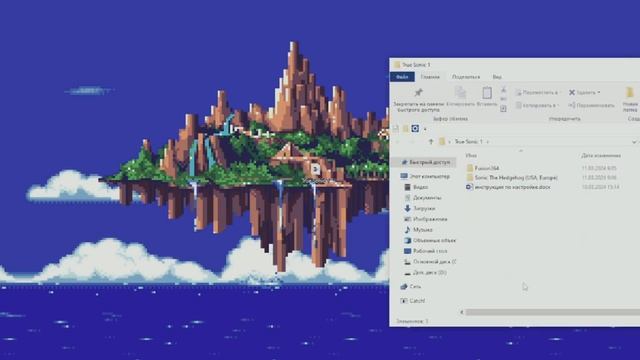Switch to the Вид ribbon tab

pyautogui.click(x=497, y=77)
